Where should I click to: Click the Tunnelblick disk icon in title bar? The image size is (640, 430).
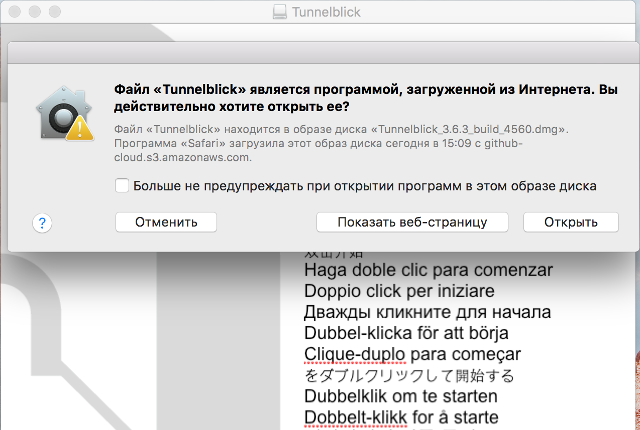pos(280,12)
